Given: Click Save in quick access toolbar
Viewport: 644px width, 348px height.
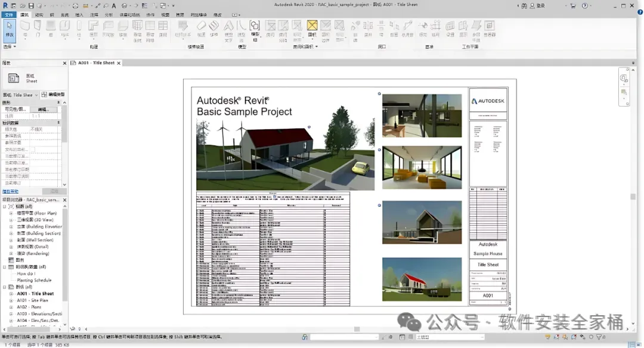Looking at the screenshot, I should tap(31, 6).
